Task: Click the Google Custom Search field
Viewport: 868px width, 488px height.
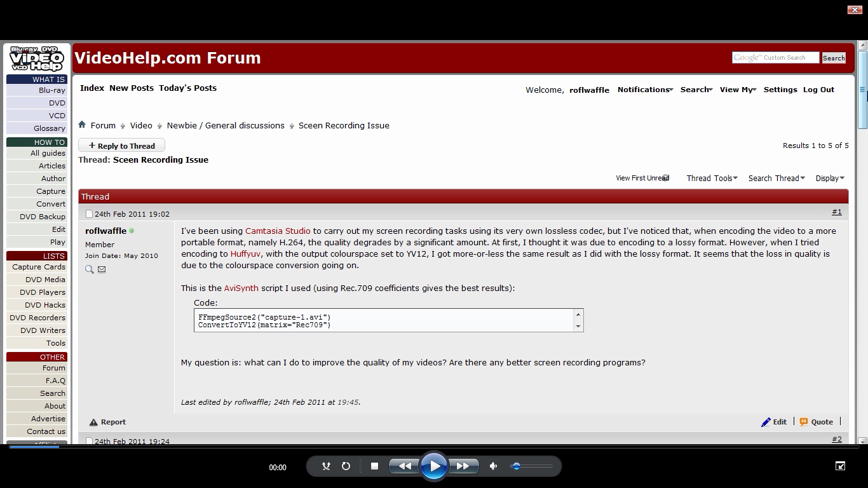Action: tap(775, 57)
